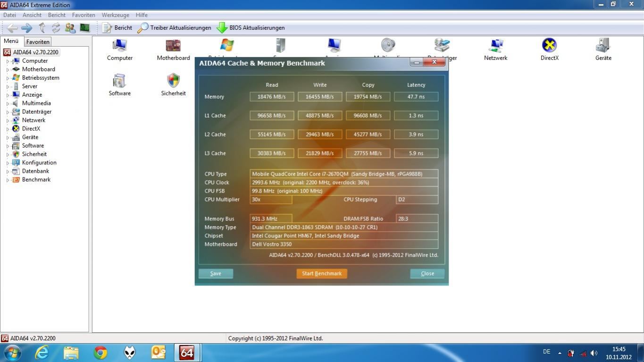Expand the Anzeige tree node
The image size is (644, 362).
(x=8, y=95)
